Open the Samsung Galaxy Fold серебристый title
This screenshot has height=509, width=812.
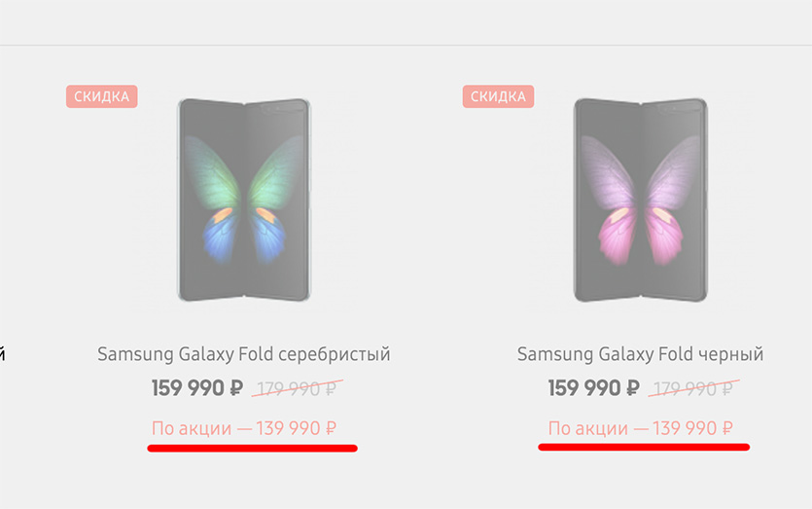click(x=243, y=353)
